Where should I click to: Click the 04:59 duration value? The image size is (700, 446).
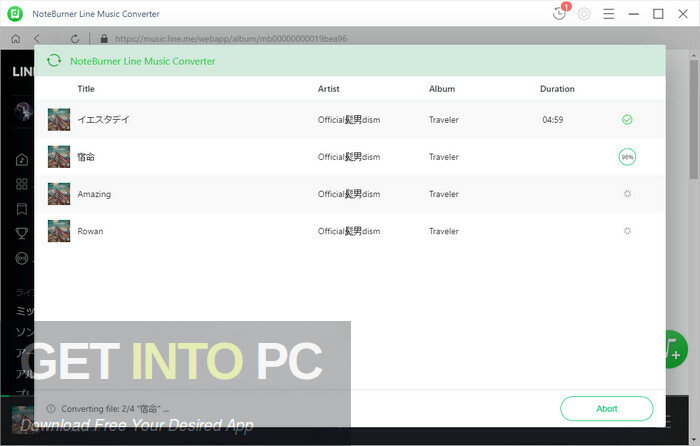[x=553, y=120]
